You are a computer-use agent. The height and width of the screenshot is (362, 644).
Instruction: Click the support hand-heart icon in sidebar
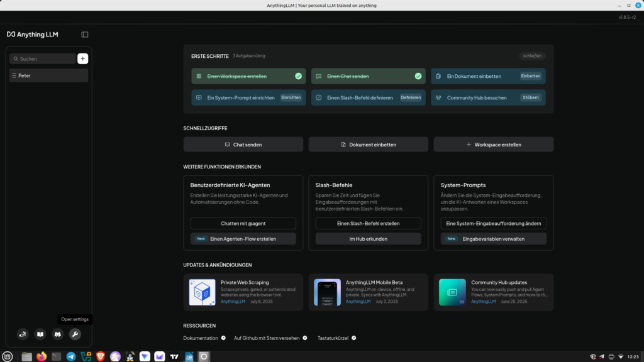point(23,334)
